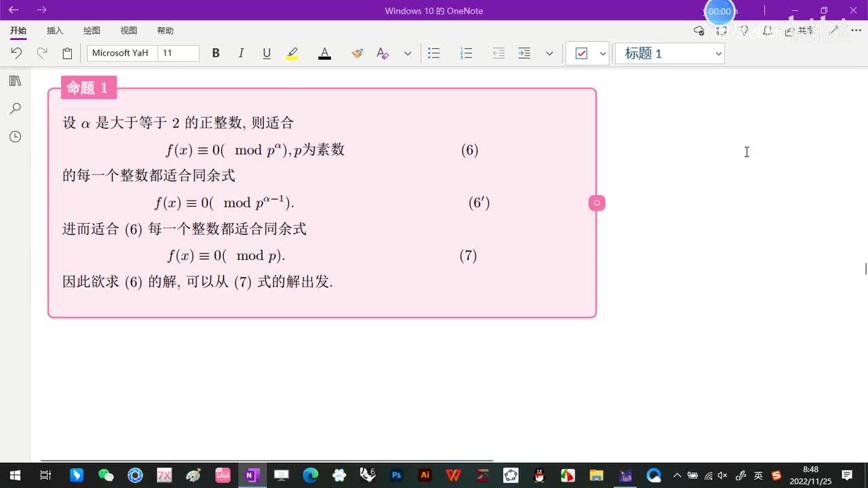Click the muted volume tray icon
868x488 pixels.
[x=723, y=475]
